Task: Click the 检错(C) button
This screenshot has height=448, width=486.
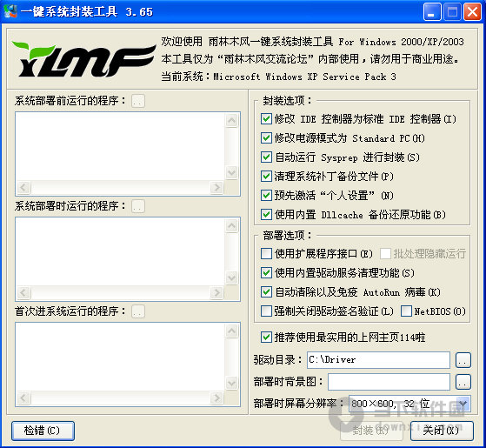Action: tap(43, 431)
